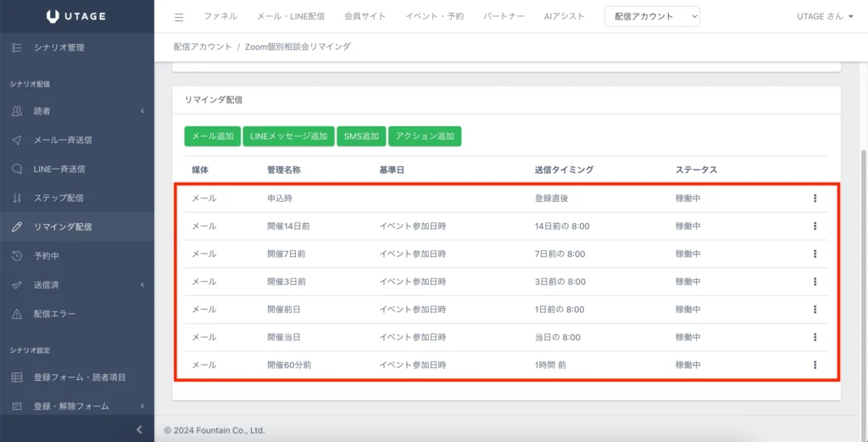Click the 開催7日前 reminder name
This screenshot has height=442, width=868.
[287, 254]
